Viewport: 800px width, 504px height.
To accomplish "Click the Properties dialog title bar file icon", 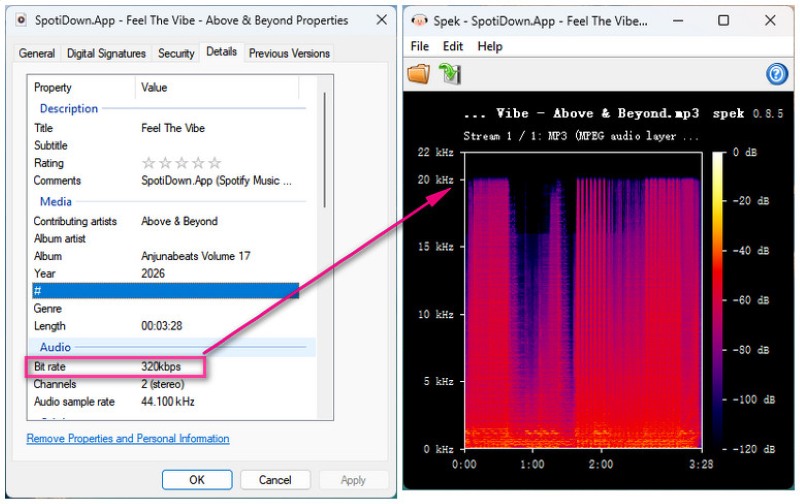I will (21, 20).
